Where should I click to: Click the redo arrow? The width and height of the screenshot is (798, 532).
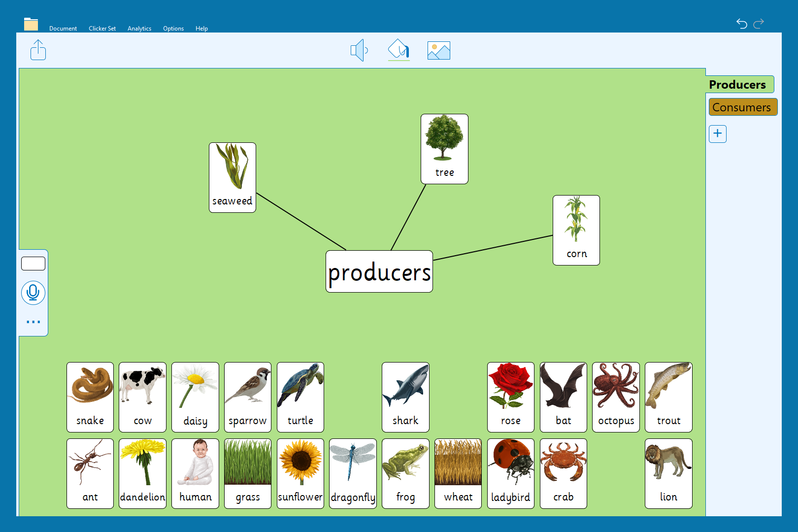(759, 23)
